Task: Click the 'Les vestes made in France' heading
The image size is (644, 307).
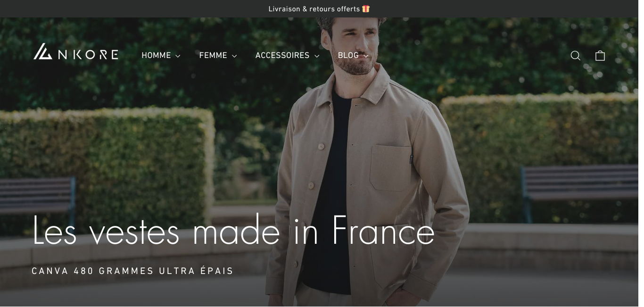Action: click(233, 230)
